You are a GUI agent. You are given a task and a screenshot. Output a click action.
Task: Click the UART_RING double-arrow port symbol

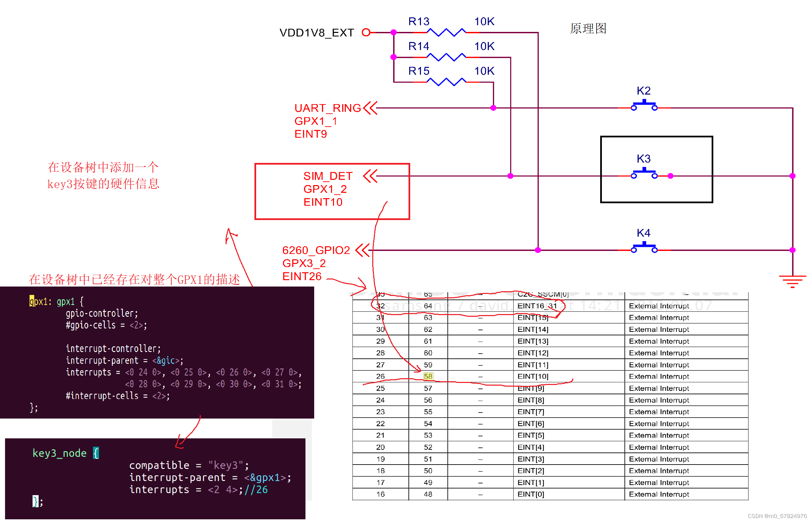click(x=370, y=108)
